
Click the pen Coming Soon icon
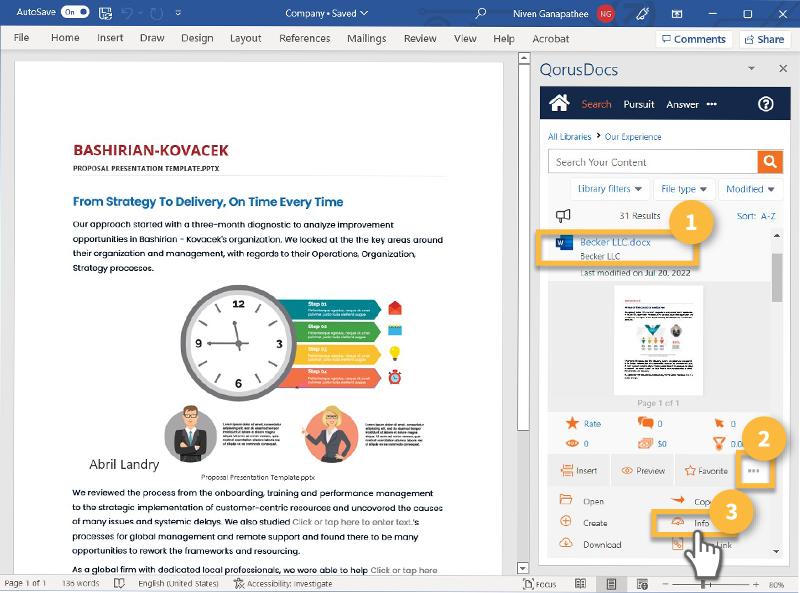[x=642, y=14]
